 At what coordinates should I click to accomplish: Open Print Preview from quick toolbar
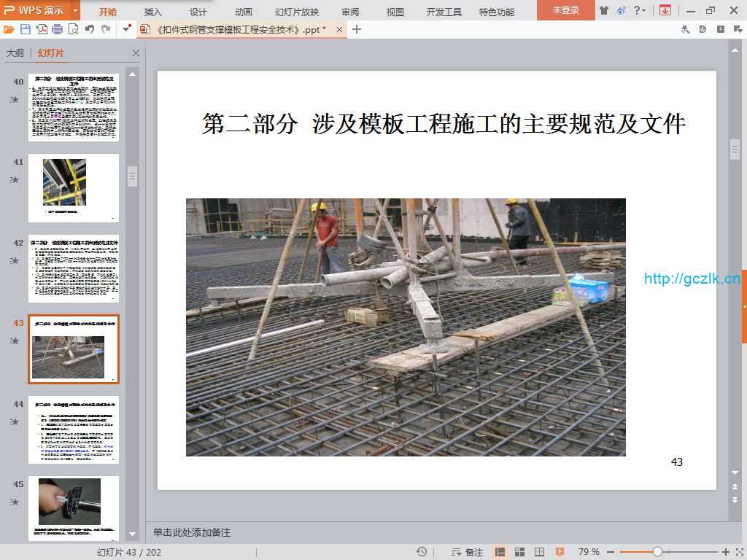(73, 29)
